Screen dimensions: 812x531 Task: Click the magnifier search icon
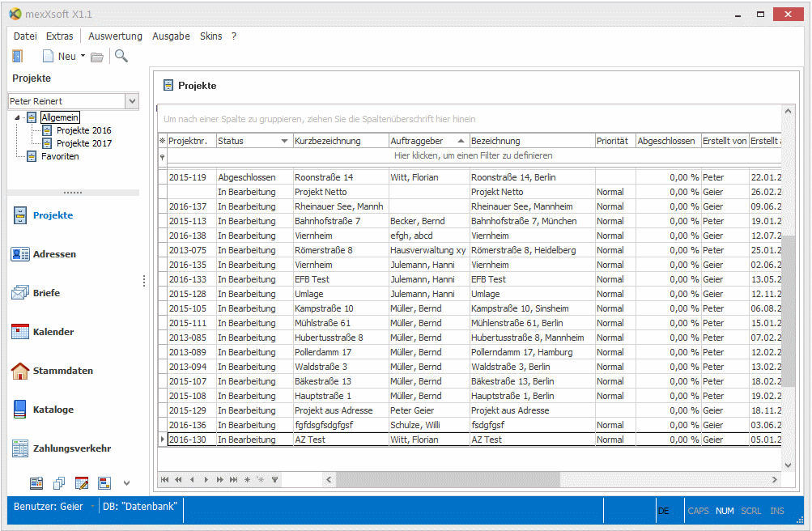click(x=121, y=56)
